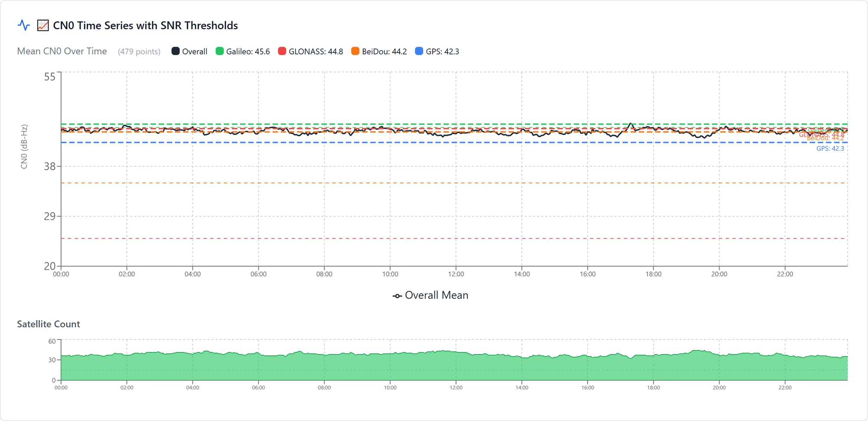
Task: Click the Galileo green legend swatch
Action: (x=220, y=51)
